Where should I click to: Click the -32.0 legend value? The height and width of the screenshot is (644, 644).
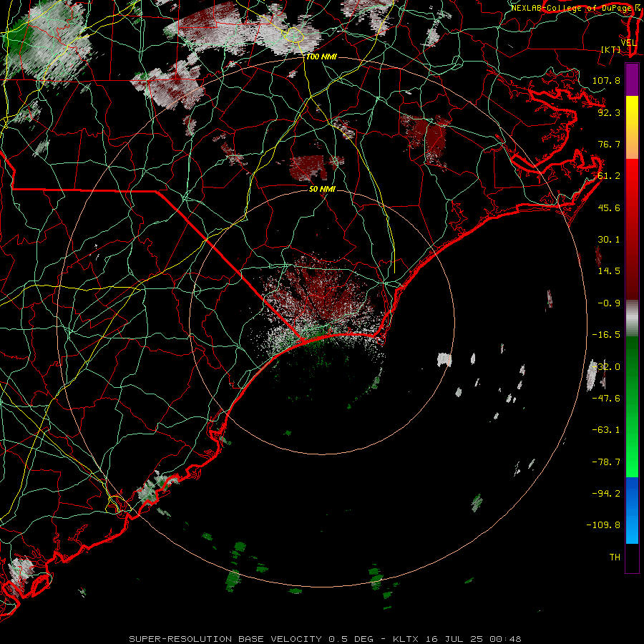(606, 367)
